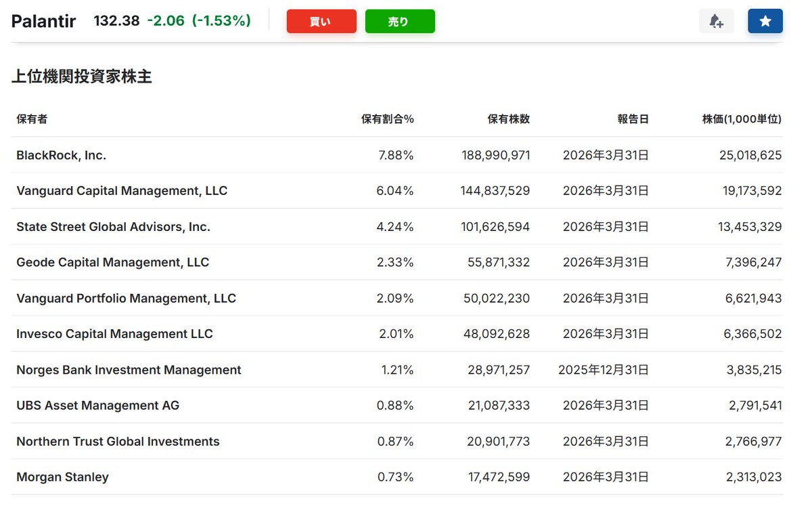The width and height of the screenshot is (812, 512).
Task: Click the 保有株数 column header
Action: (x=509, y=119)
